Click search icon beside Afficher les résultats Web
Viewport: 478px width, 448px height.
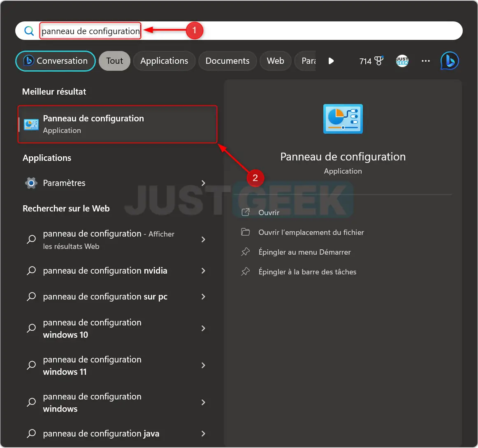point(31,240)
